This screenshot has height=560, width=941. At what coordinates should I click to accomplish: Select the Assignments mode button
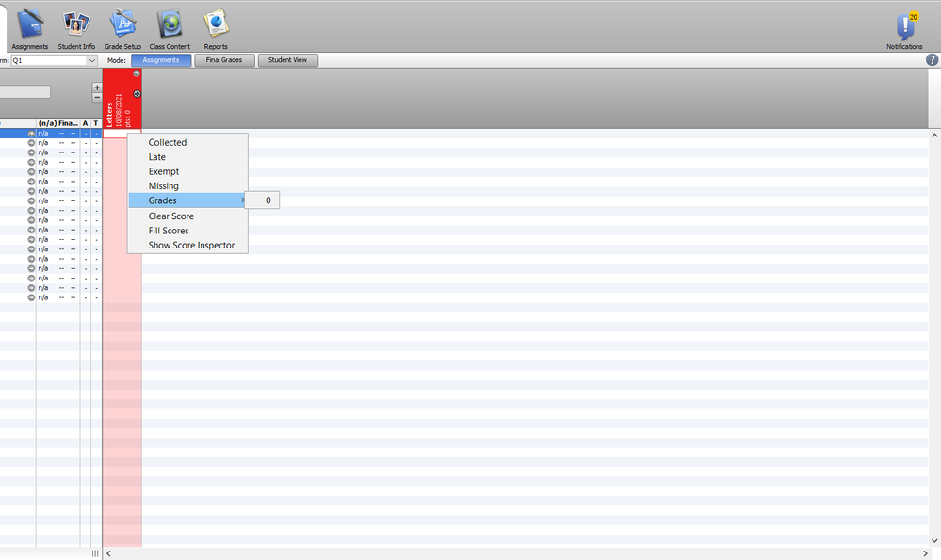161,60
